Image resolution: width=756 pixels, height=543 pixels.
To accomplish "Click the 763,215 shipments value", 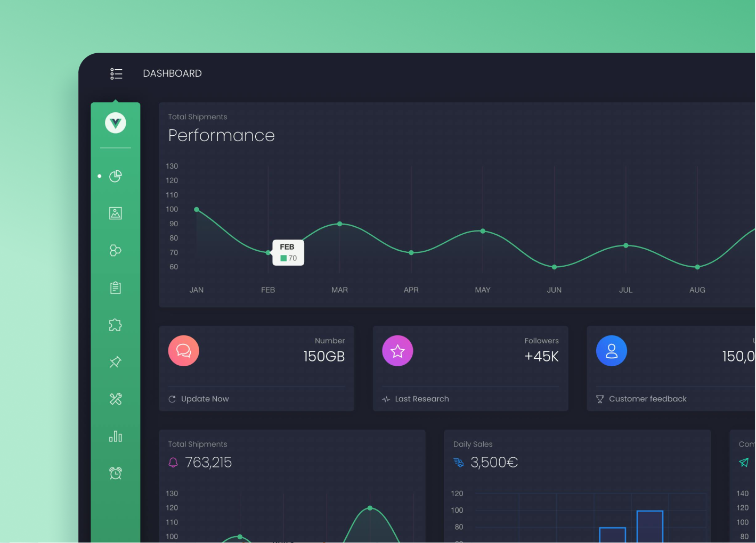I will pyautogui.click(x=208, y=463).
